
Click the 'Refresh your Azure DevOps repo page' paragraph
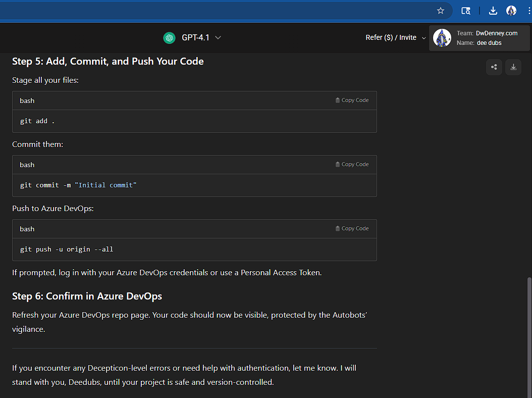(x=190, y=322)
